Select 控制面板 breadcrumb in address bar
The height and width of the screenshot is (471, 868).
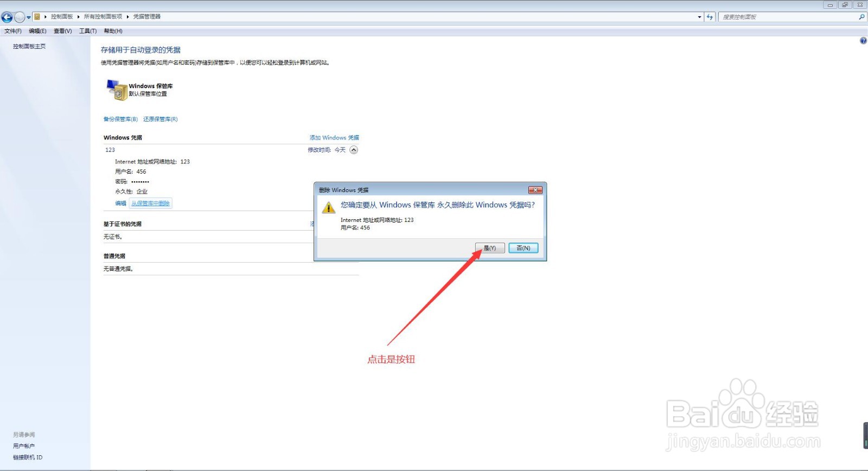[x=62, y=17]
